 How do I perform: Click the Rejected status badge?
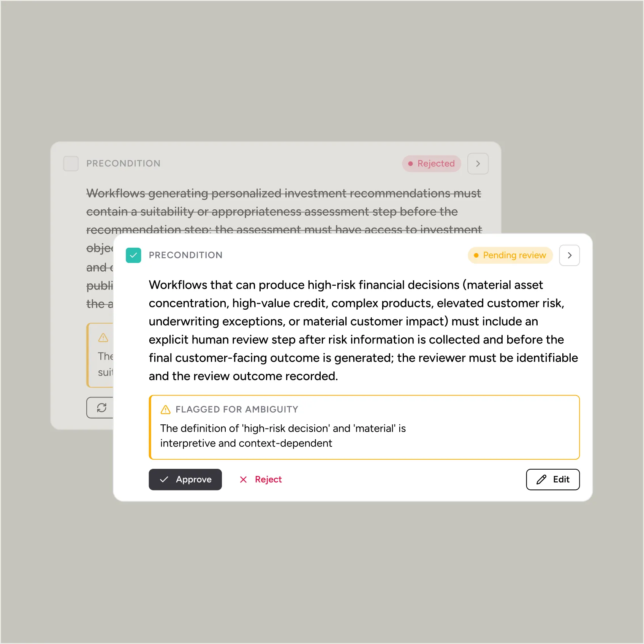tap(432, 164)
